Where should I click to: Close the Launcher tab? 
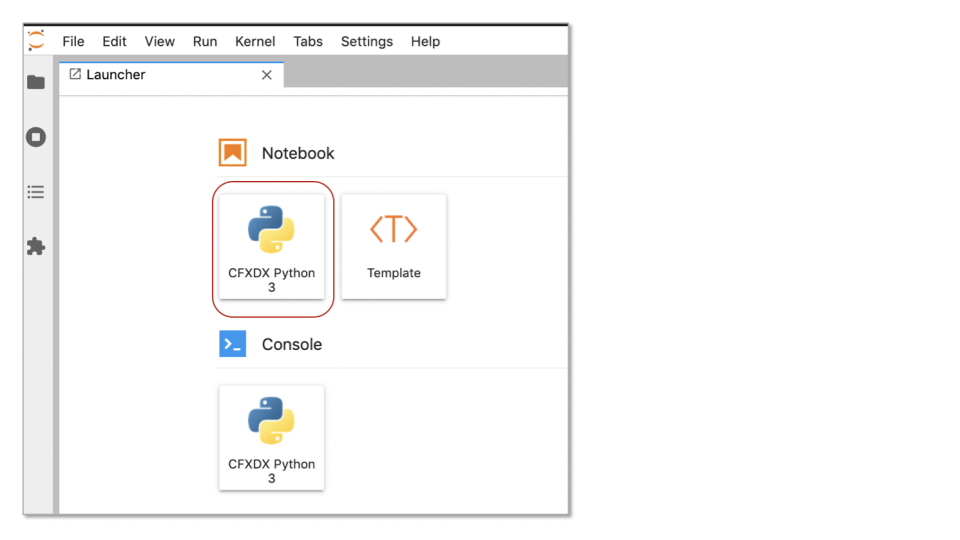(x=267, y=75)
